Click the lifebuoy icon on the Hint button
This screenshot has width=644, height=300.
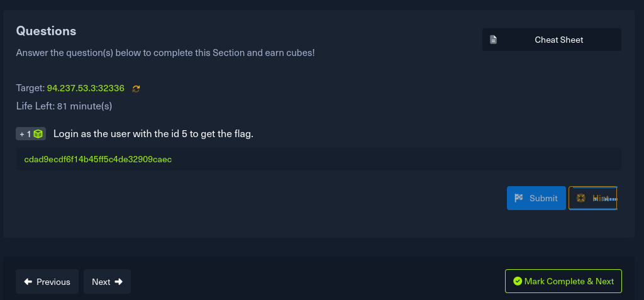pos(581,198)
